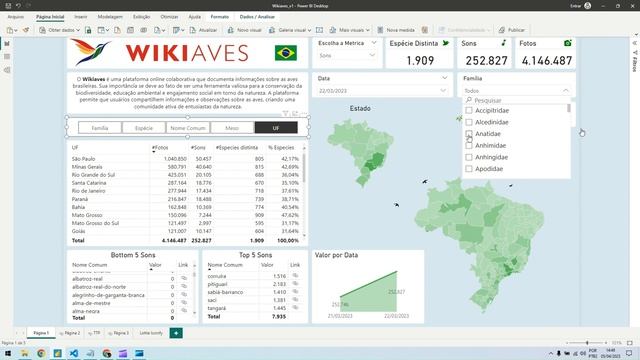Click the filter icon above the button slicer

pyautogui.click(x=286, y=113)
